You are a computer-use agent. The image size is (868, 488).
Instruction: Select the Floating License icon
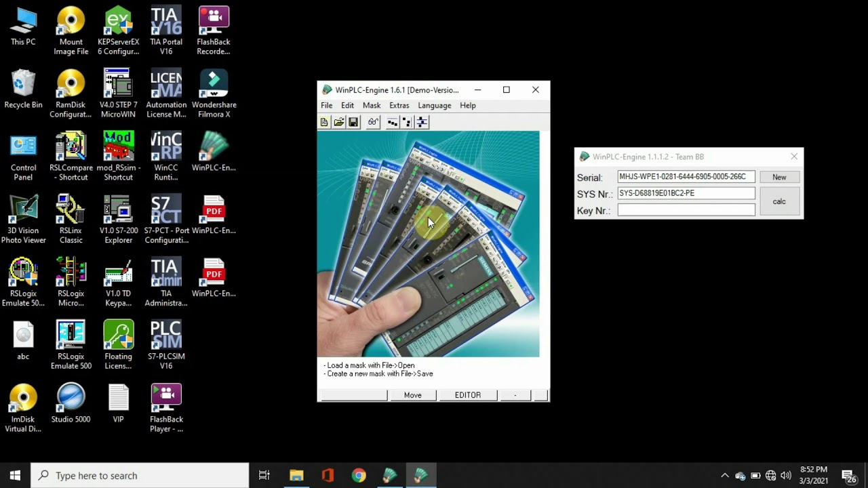pyautogui.click(x=118, y=346)
